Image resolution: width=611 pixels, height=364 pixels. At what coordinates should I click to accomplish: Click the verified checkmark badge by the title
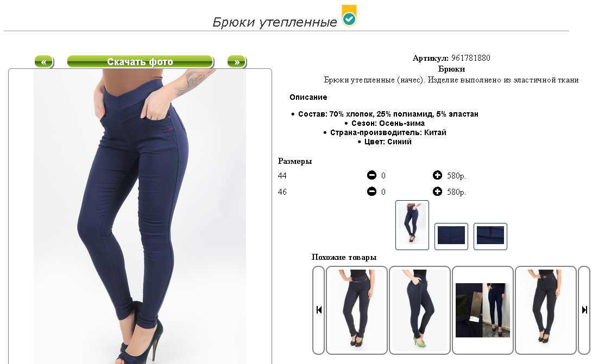[x=349, y=16]
